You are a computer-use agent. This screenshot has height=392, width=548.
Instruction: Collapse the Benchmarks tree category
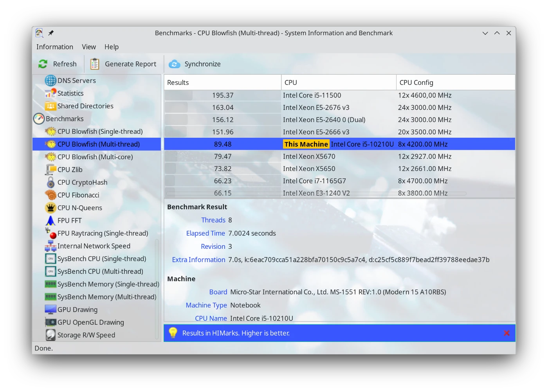point(39,119)
